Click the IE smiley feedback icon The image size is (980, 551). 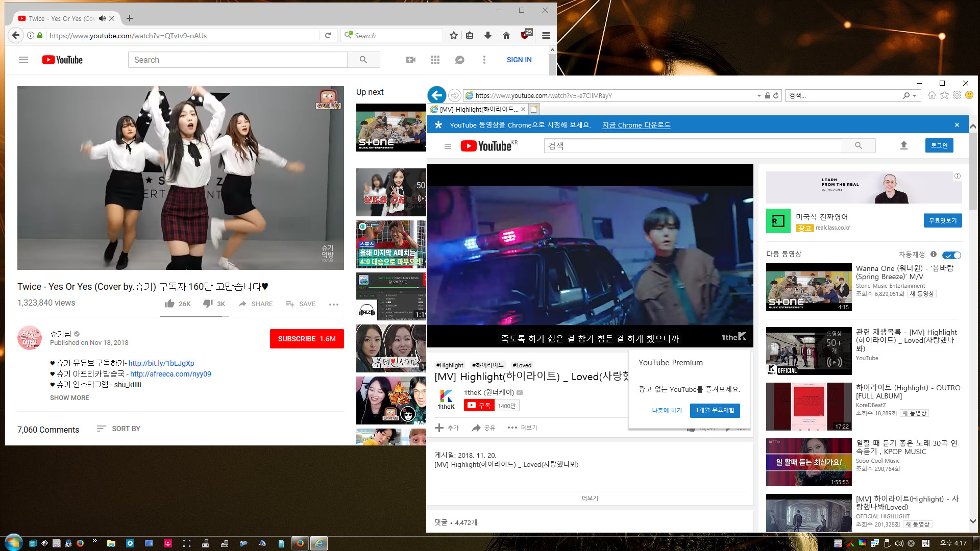coord(969,95)
